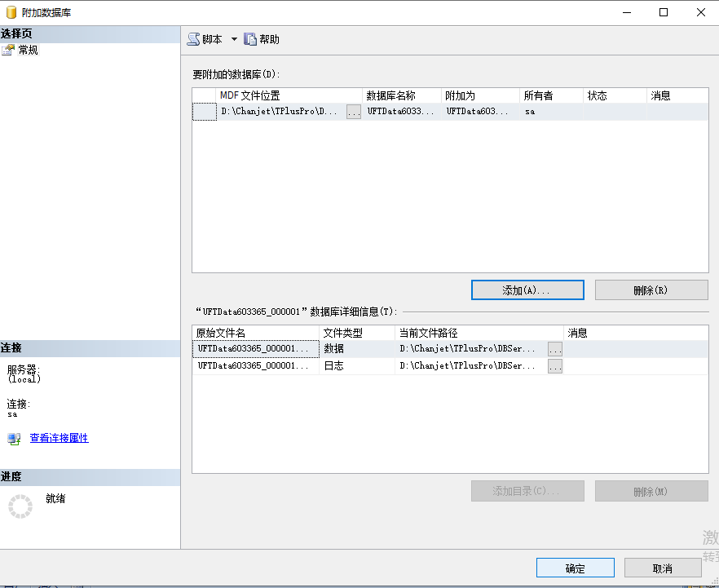The height and width of the screenshot is (588, 719).
Task: Click the Cancel button
Action: pos(662,568)
